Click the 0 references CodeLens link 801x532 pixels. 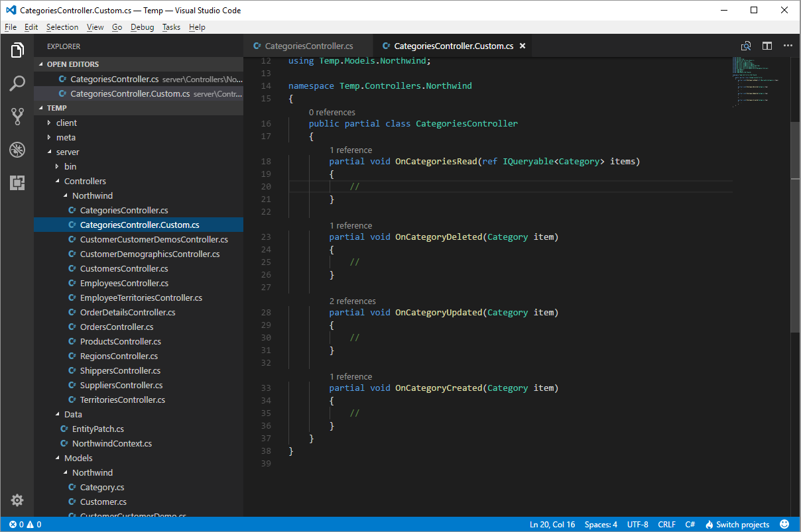coord(332,112)
